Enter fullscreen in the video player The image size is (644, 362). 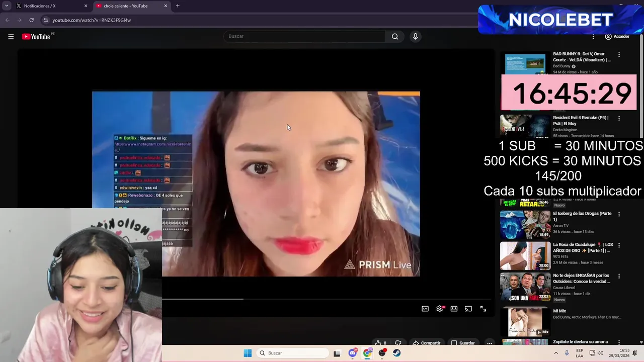(483, 309)
